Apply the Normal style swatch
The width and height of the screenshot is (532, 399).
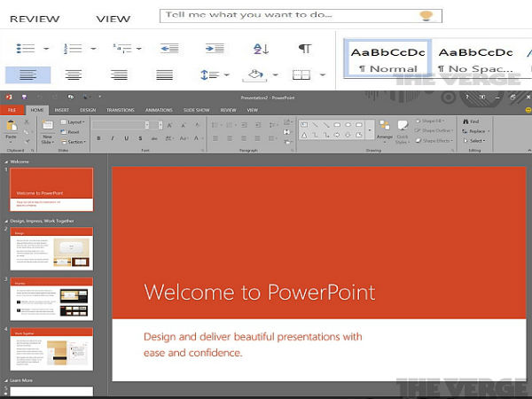[387, 59]
